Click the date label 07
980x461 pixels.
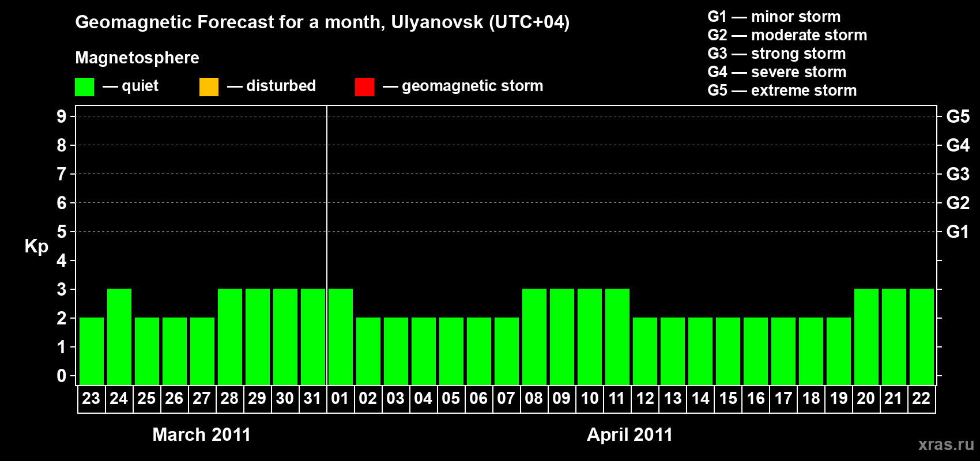506,398
